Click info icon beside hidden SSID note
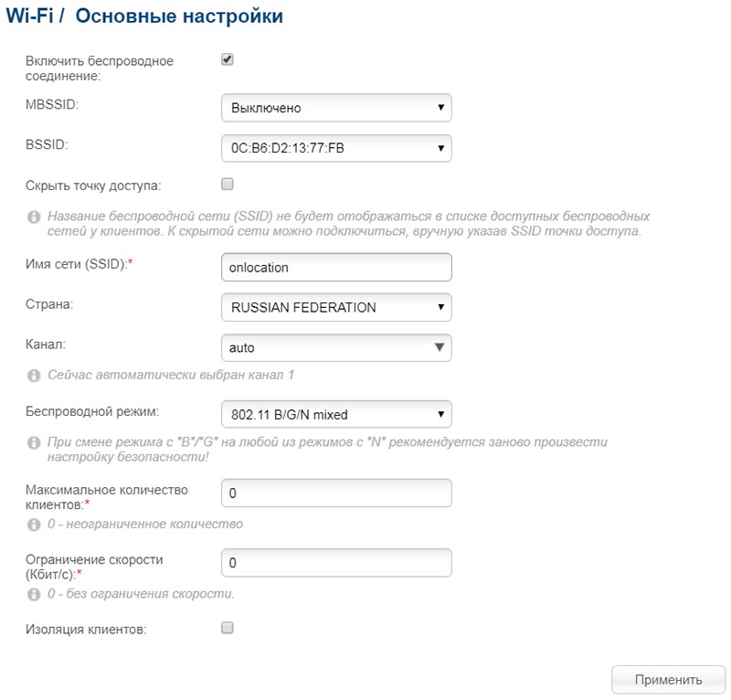The image size is (731, 700). [34, 217]
